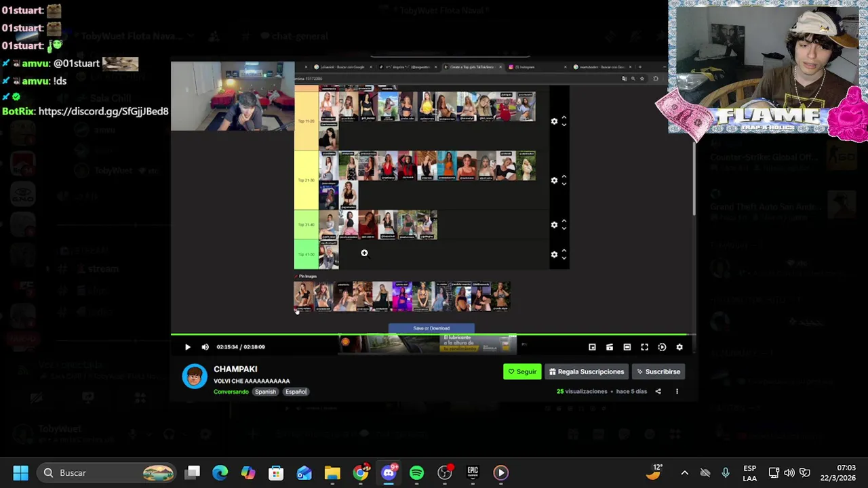Open Microsoft Store from taskbar

click(276, 472)
